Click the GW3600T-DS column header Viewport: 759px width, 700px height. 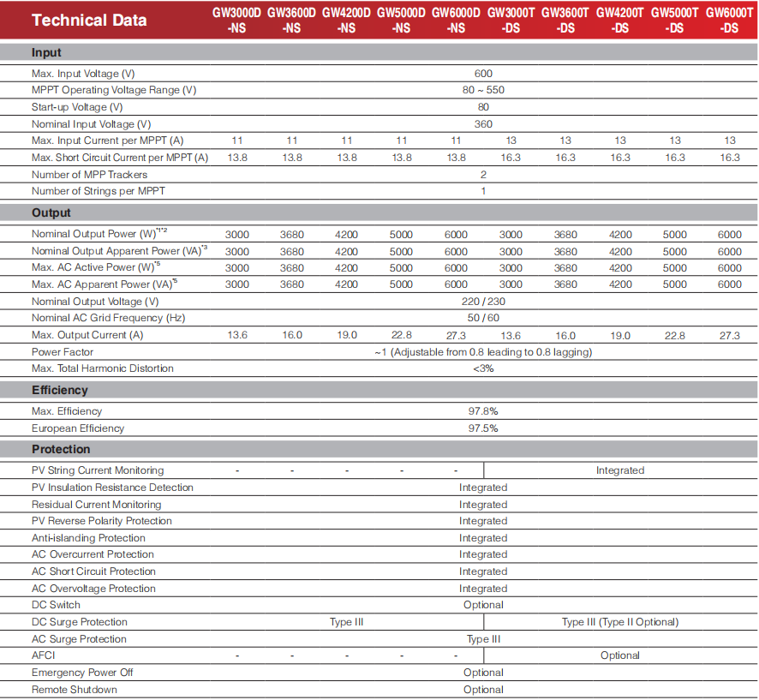(565, 21)
